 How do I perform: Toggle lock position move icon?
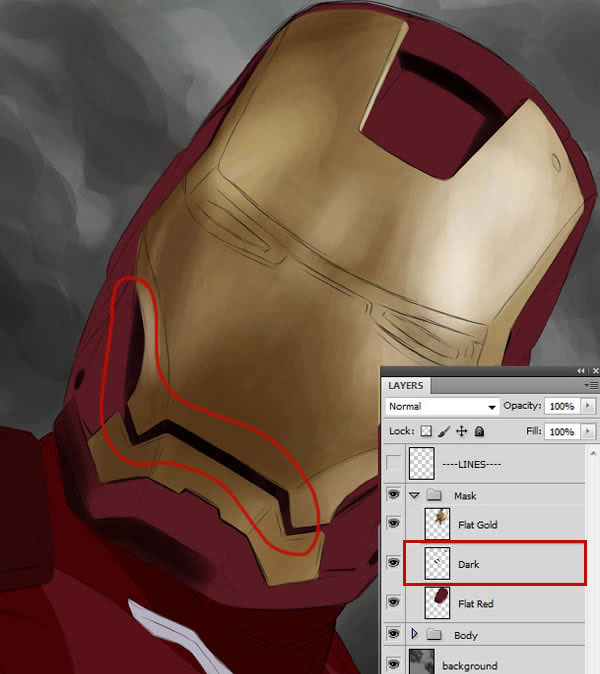(462, 431)
